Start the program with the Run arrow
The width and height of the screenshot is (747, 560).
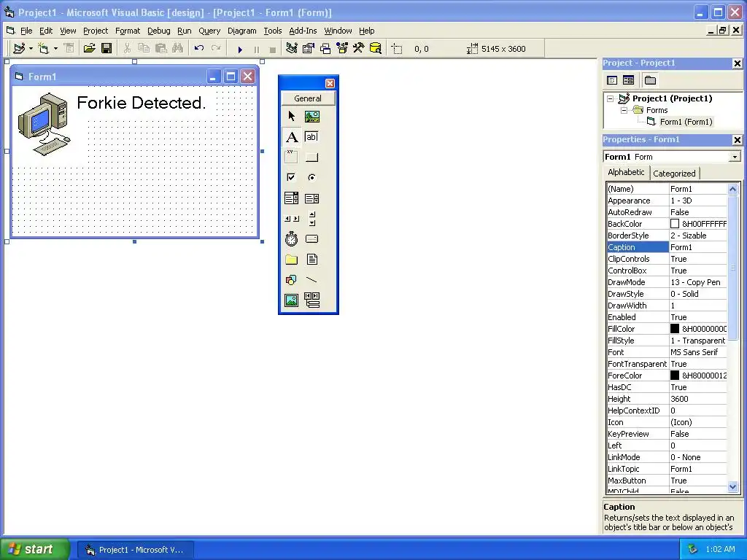240,49
